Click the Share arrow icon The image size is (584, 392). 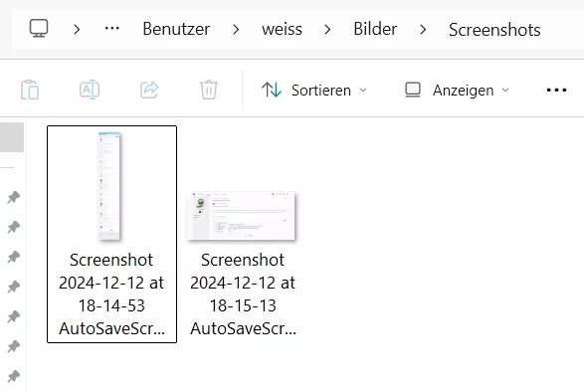(x=149, y=90)
